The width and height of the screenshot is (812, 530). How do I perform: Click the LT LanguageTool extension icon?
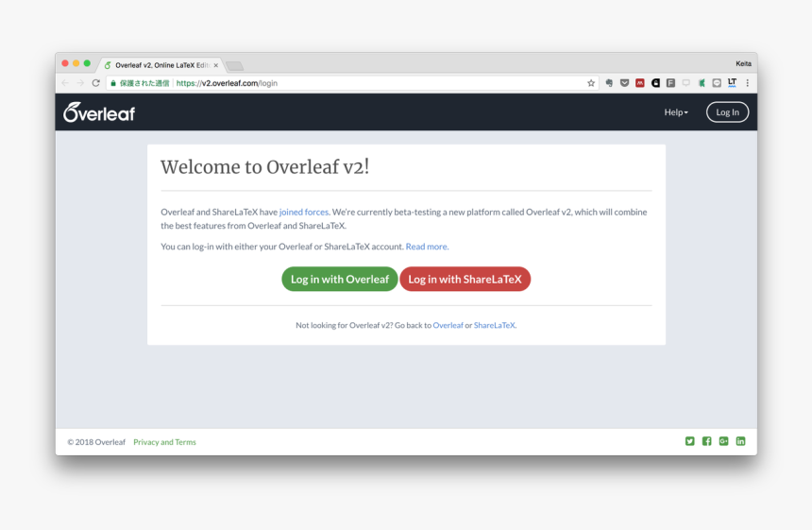point(733,83)
